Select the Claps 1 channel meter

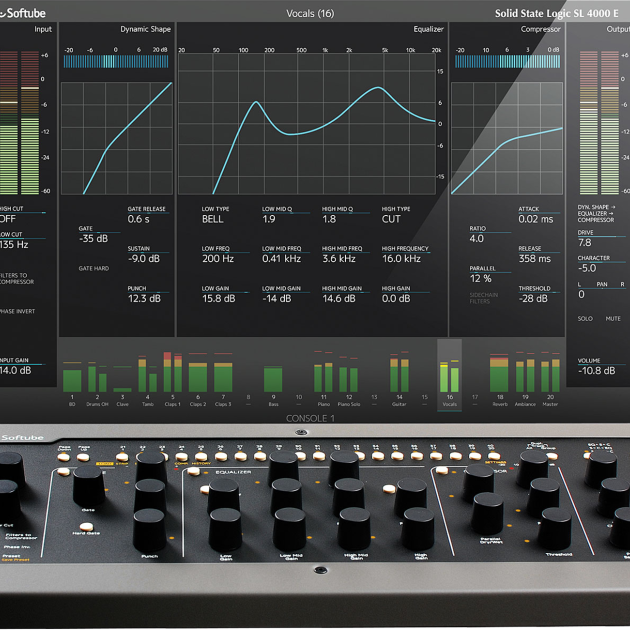click(x=172, y=377)
